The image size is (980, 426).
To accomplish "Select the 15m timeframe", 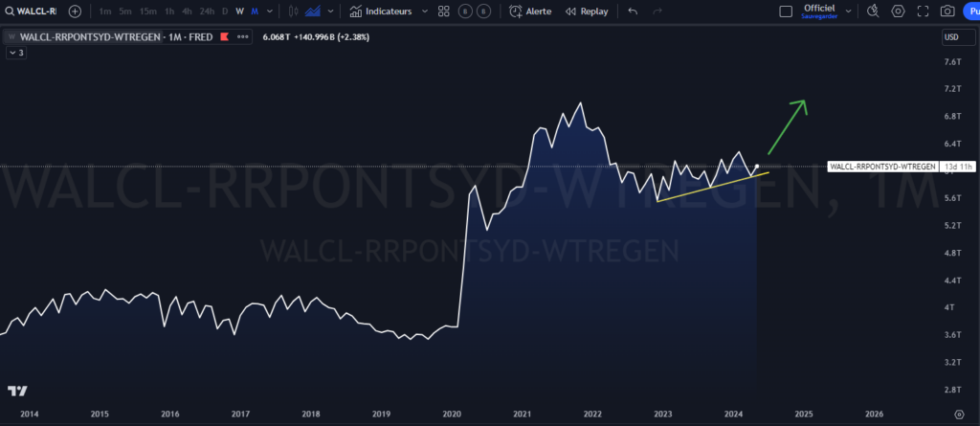I will pos(148,11).
